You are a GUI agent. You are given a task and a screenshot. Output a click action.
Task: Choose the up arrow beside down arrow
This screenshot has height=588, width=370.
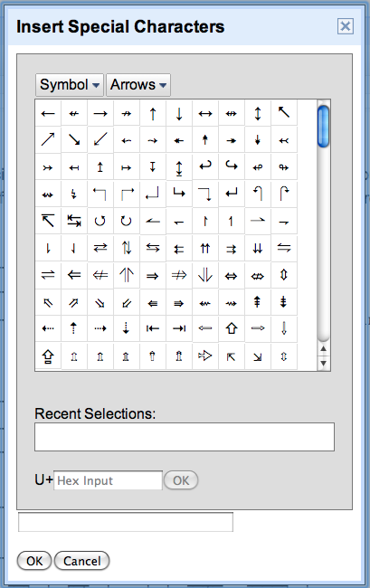[127, 248]
